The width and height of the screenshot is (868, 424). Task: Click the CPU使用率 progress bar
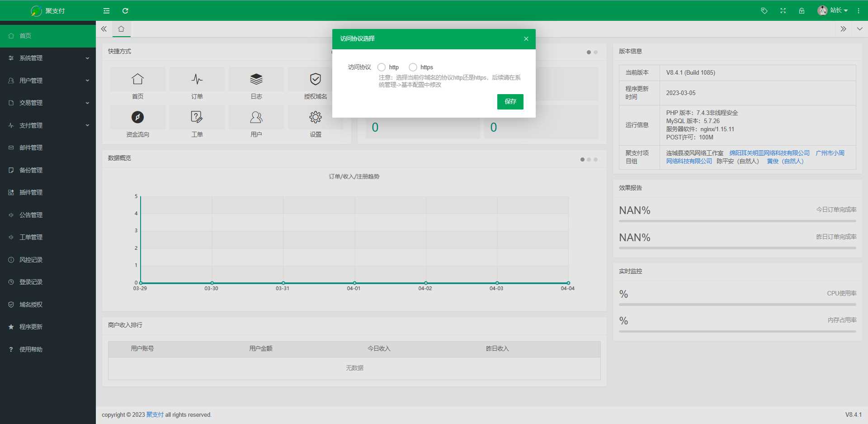pos(737,305)
